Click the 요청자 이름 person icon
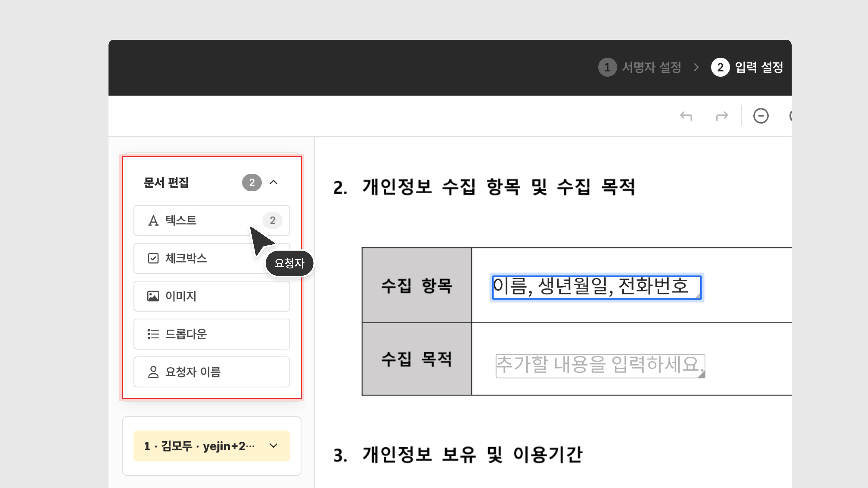This screenshot has height=488, width=868. coord(153,372)
